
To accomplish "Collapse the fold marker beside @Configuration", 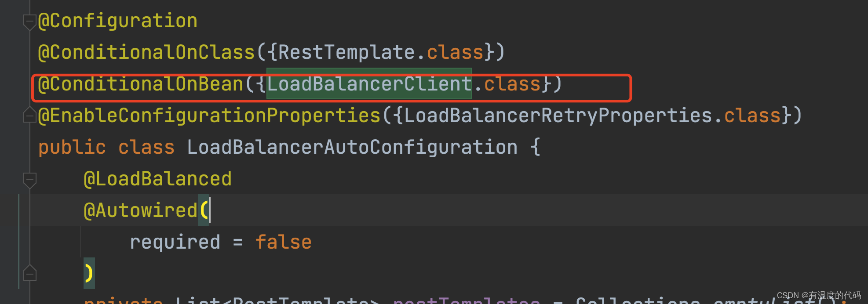I will point(29,22).
